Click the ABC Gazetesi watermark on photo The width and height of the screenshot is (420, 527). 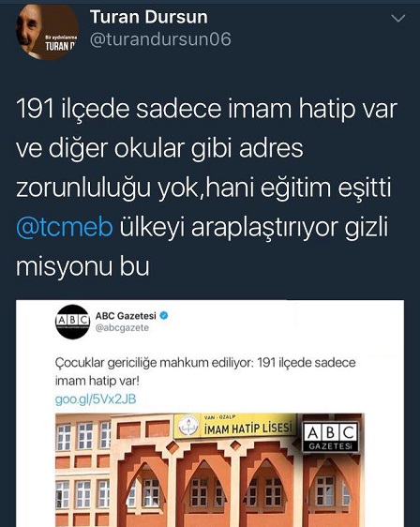click(331, 437)
